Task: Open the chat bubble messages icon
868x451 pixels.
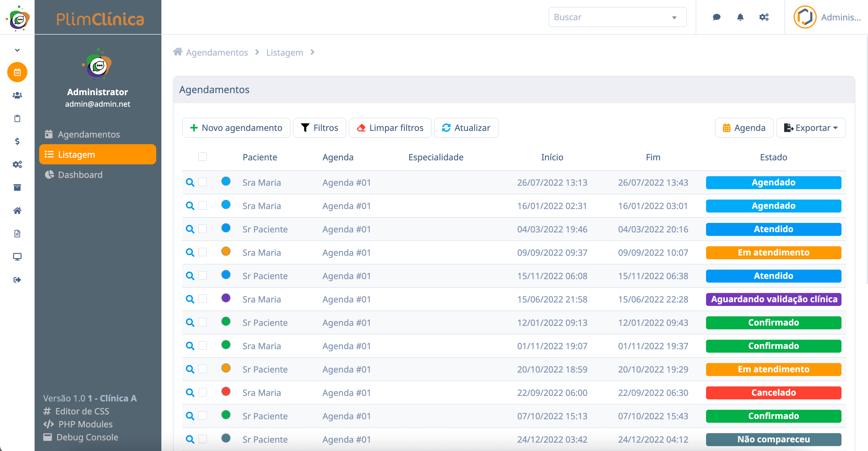Action: pos(716,17)
